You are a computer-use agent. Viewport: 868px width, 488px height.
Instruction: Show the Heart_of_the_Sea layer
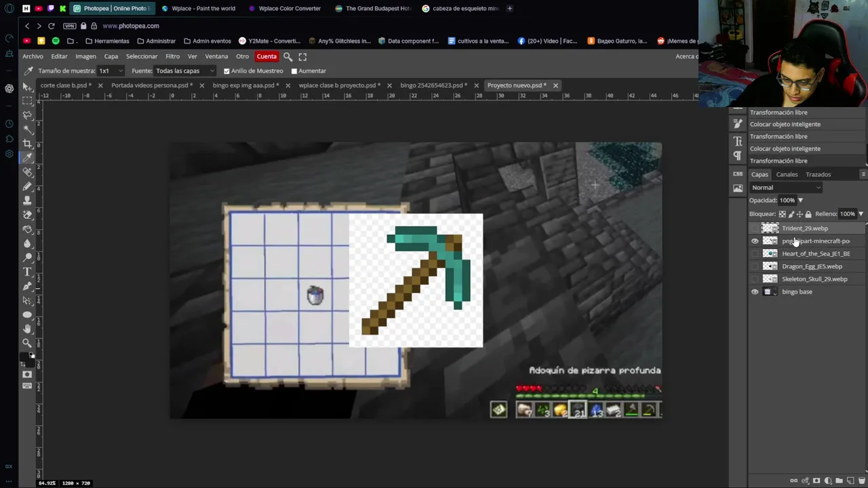[x=755, y=254]
